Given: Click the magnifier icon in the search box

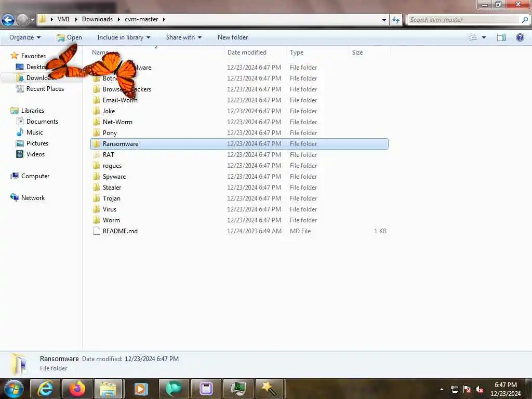Looking at the screenshot, I should pos(525,20).
